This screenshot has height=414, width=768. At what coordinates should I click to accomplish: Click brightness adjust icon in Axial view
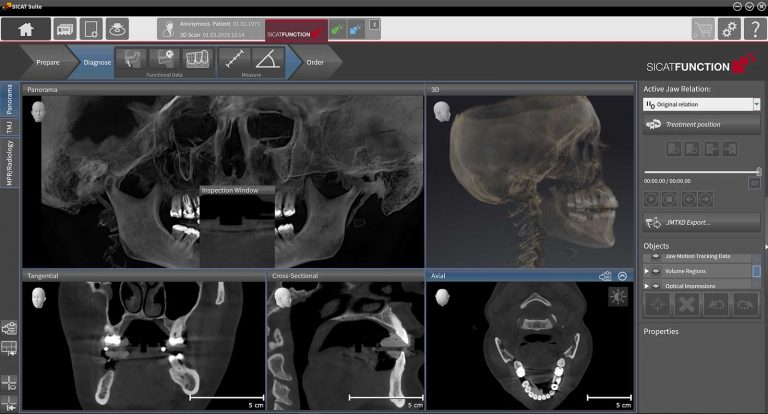pos(618,296)
